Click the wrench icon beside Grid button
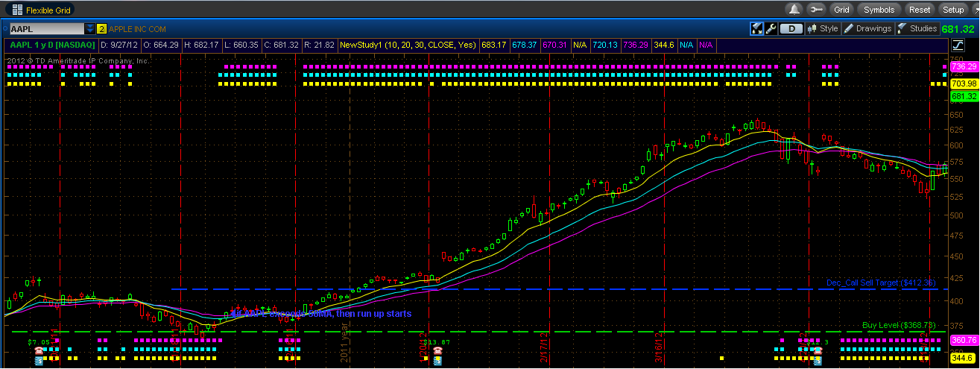980x369 pixels. coord(815,10)
